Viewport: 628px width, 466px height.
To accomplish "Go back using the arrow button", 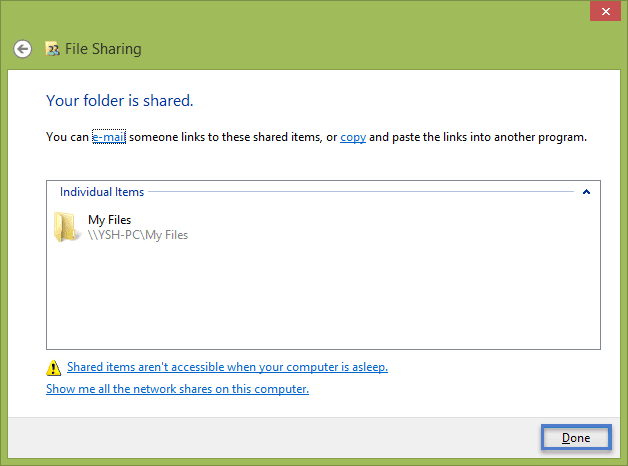I will click(22, 49).
